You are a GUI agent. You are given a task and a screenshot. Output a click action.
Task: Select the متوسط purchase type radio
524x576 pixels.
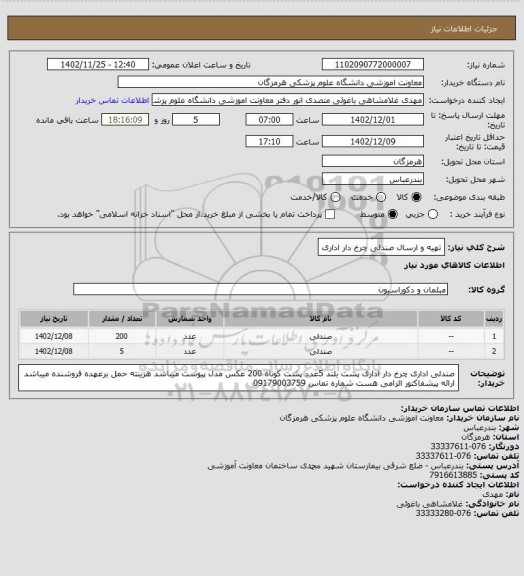(392, 215)
